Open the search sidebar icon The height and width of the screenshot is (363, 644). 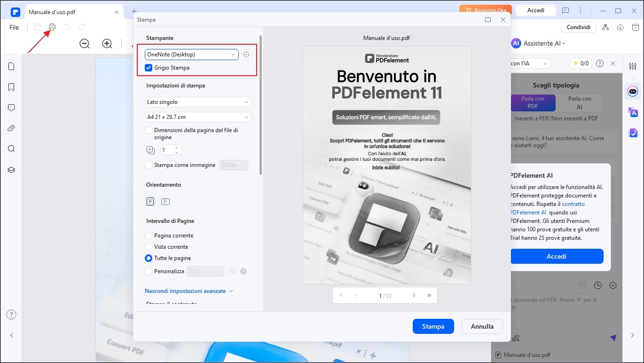click(x=12, y=149)
